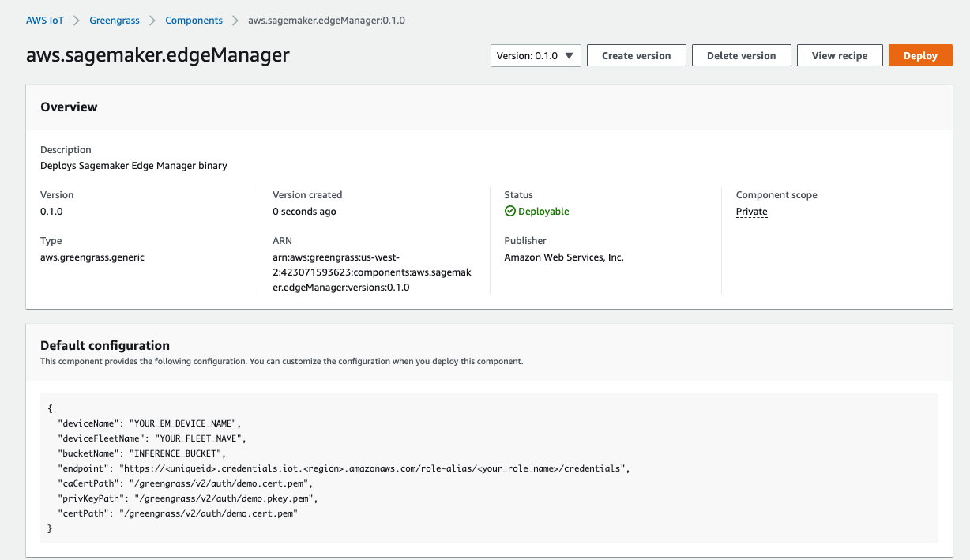This screenshot has height=560, width=970.
Task: Click the Default configuration heading
Action: tap(105, 345)
